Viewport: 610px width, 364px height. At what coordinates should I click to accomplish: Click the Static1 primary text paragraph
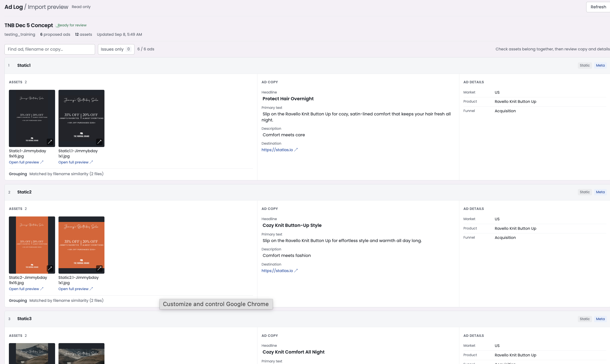click(356, 117)
